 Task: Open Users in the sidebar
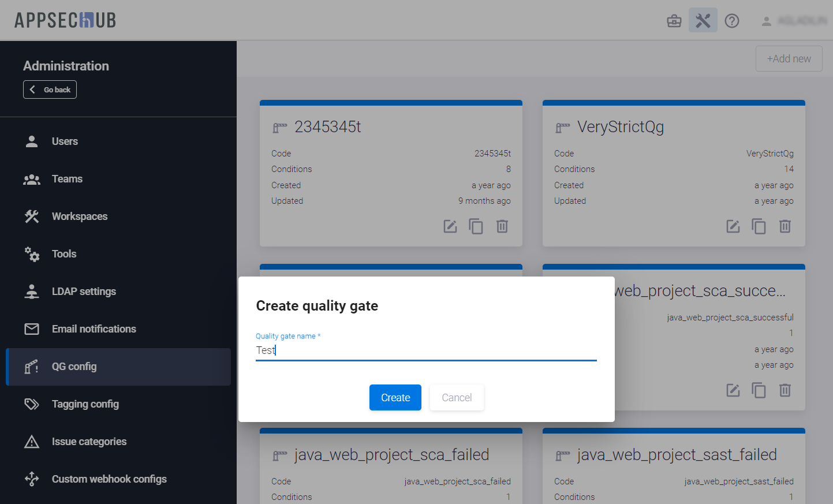click(x=65, y=141)
